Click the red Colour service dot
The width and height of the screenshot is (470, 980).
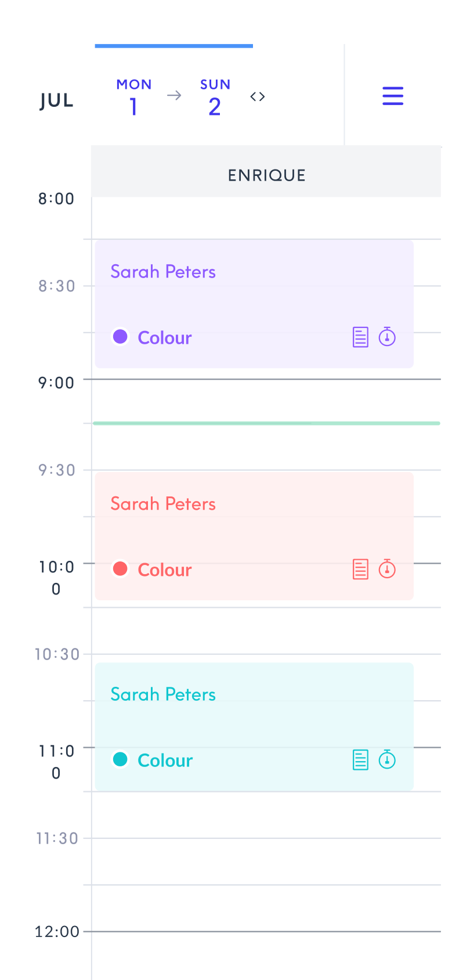click(120, 569)
